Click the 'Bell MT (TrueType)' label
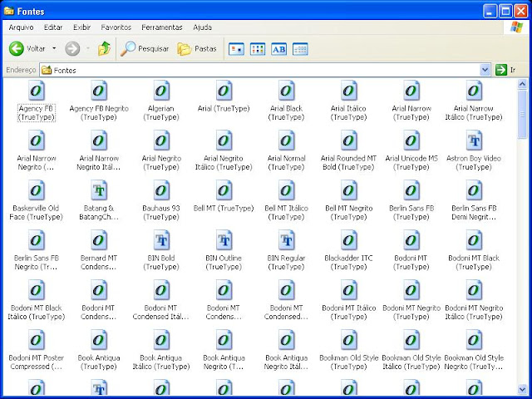 [x=224, y=209]
